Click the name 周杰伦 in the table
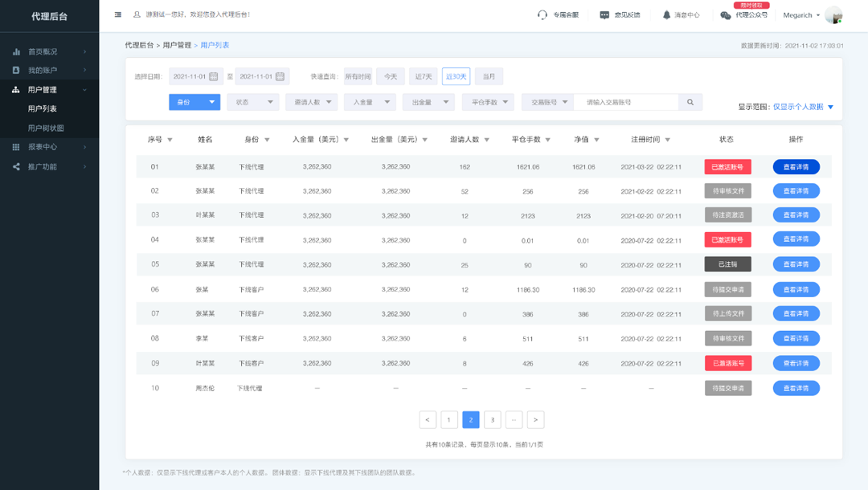 (x=205, y=388)
